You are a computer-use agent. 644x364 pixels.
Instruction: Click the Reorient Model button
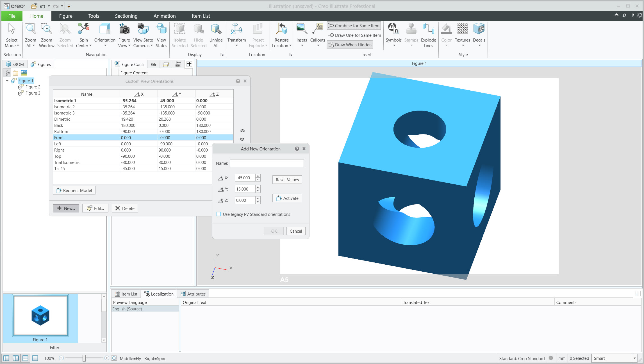coord(74,190)
